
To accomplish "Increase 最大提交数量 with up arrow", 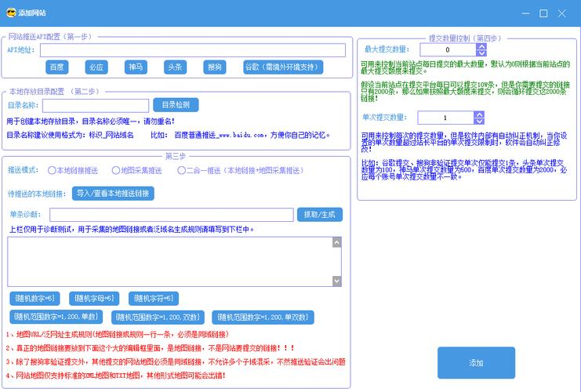I will click(481, 46).
